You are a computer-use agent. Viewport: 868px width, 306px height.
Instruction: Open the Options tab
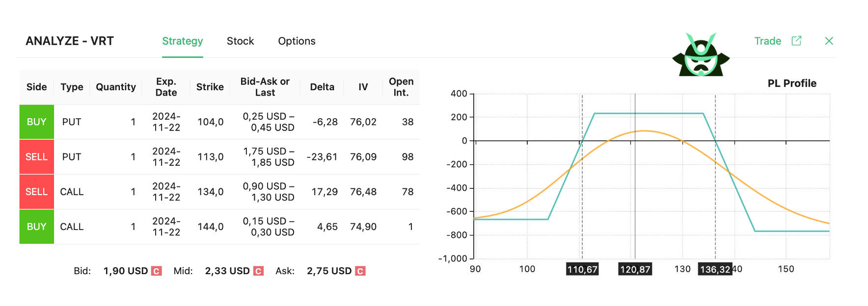click(297, 41)
